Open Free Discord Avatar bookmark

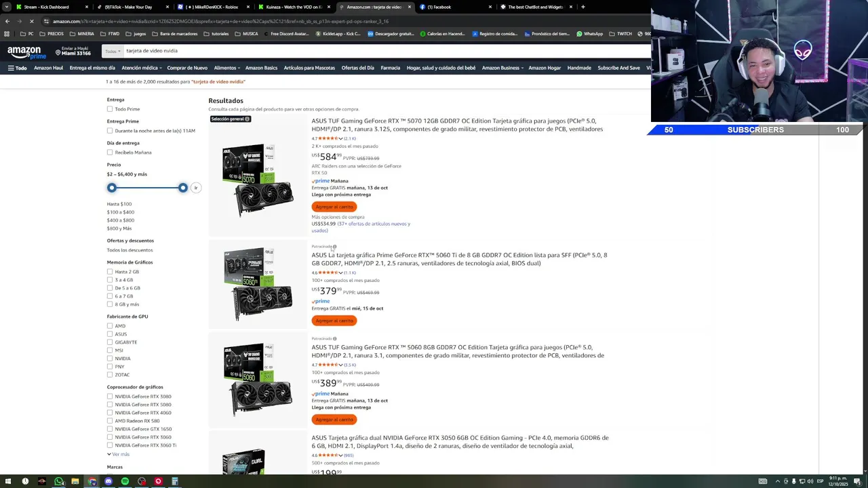point(285,33)
